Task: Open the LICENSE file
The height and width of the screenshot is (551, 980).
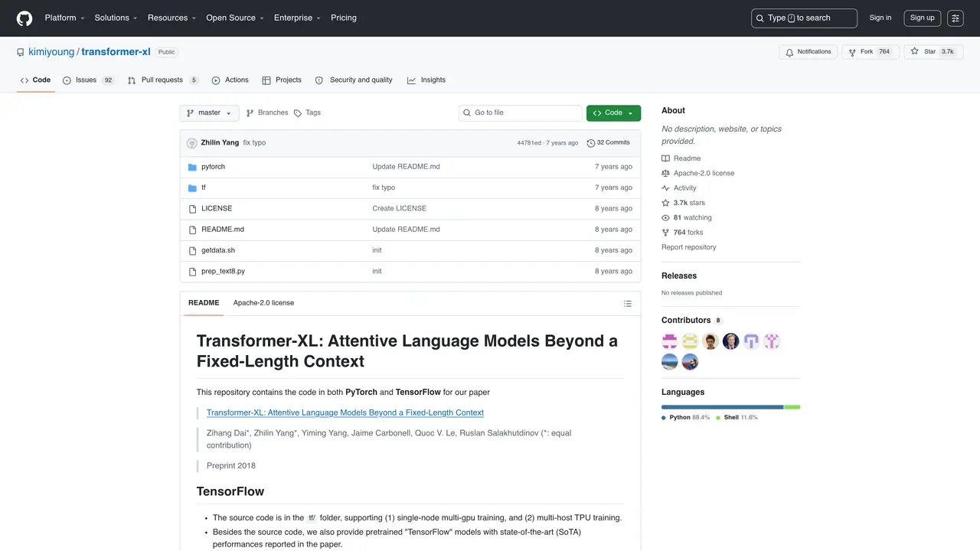Action: (217, 209)
